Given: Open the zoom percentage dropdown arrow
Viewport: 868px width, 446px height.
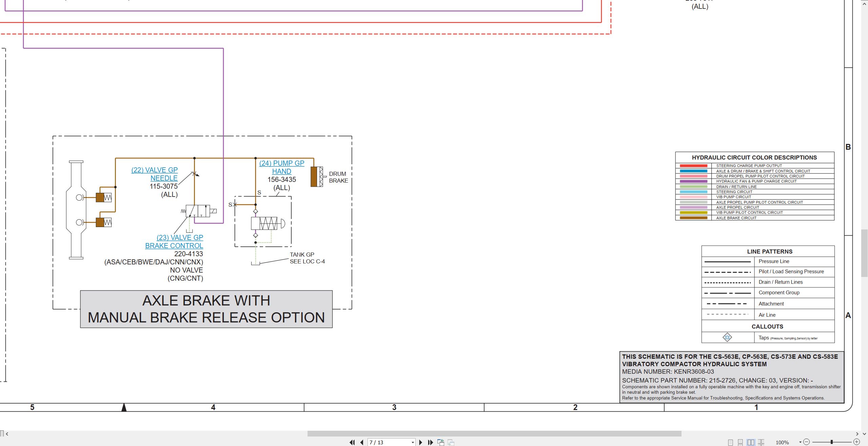Looking at the screenshot, I should coord(800,442).
